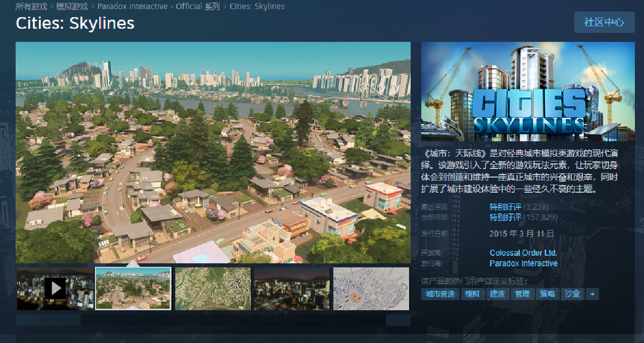Click the 《城市：天际线》 description paragraph

click(520, 171)
